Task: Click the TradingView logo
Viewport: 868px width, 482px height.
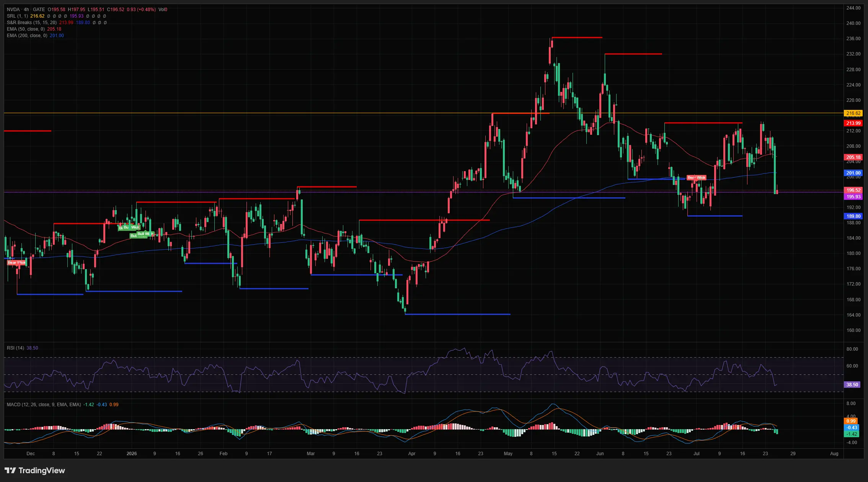Action: pyautogui.click(x=35, y=471)
